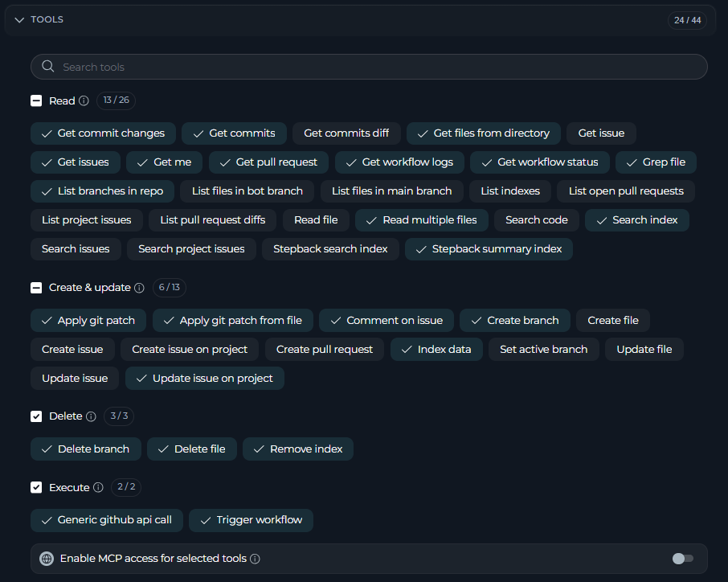Screen dimensions: 728x582
Task: Uncheck the Execute group checkbox
Action: (36, 487)
